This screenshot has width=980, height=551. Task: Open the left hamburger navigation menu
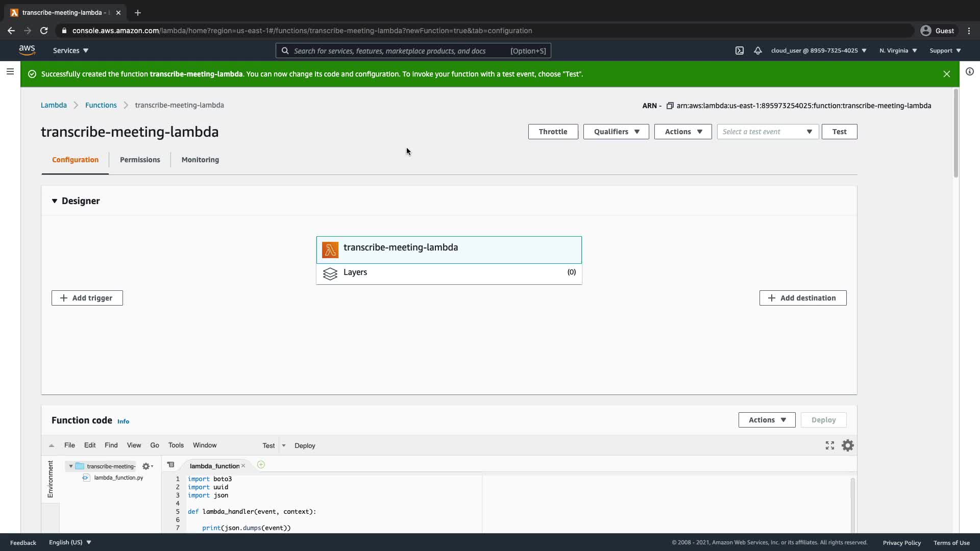10,71
